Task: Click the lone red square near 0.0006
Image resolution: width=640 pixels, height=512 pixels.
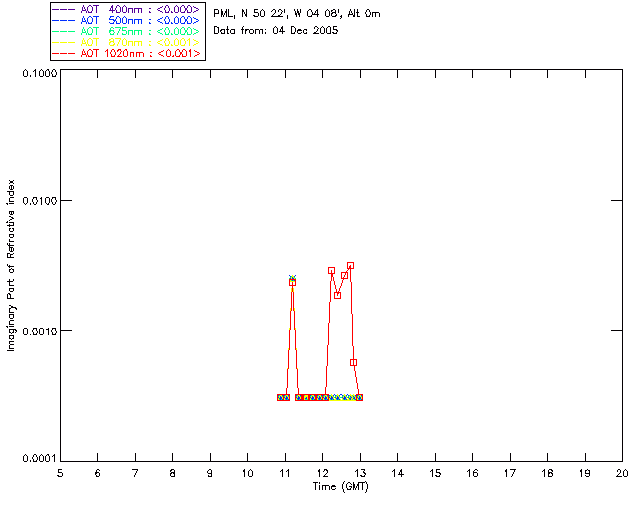Action: coord(353,362)
